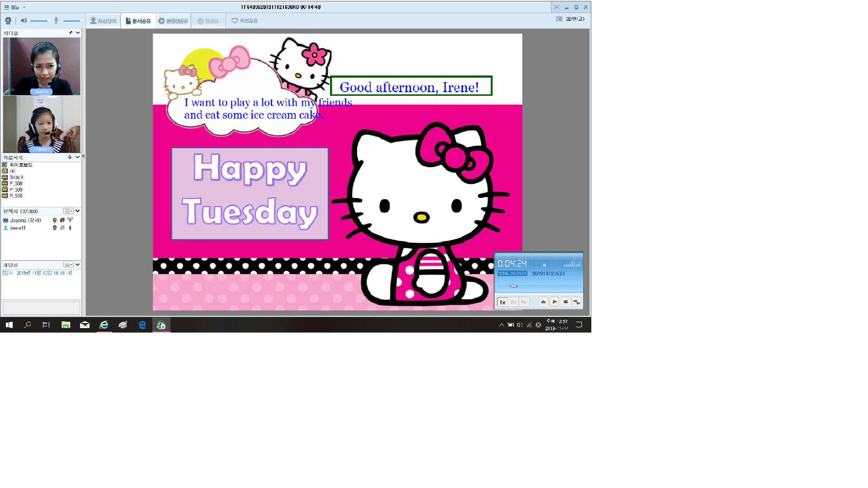Toggle irene11's microphone icon

(70, 228)
